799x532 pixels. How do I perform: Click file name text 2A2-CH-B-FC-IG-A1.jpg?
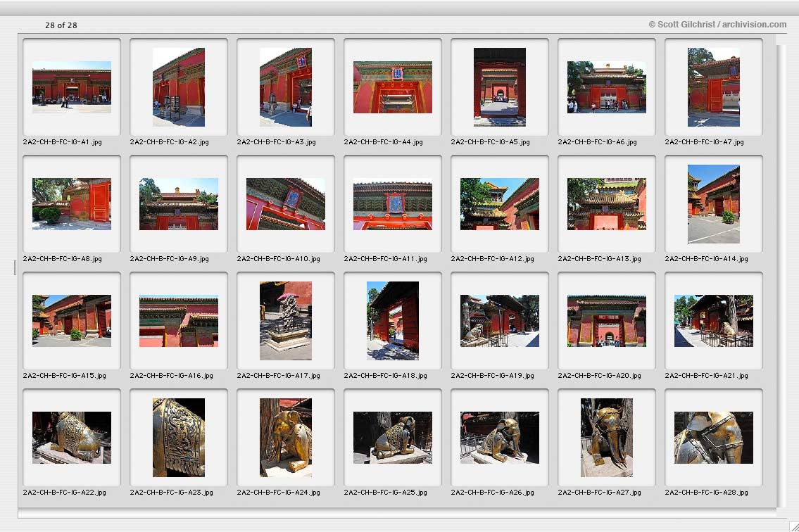[62, 142]
